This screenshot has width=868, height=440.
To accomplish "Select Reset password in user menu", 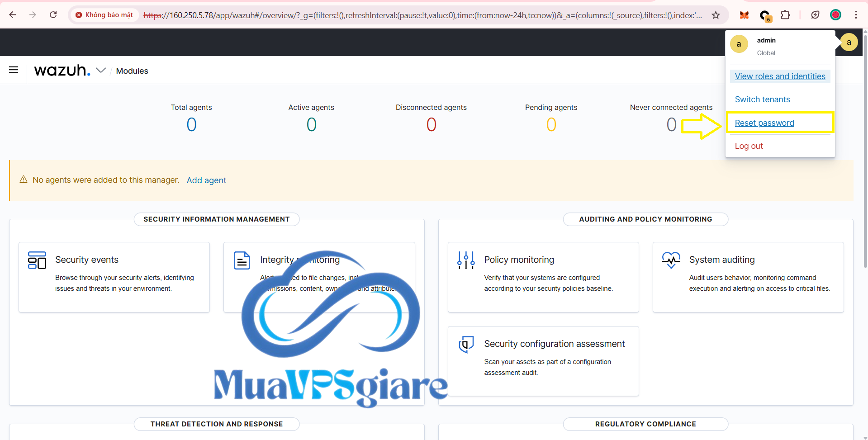I will [x=764, y=123].
